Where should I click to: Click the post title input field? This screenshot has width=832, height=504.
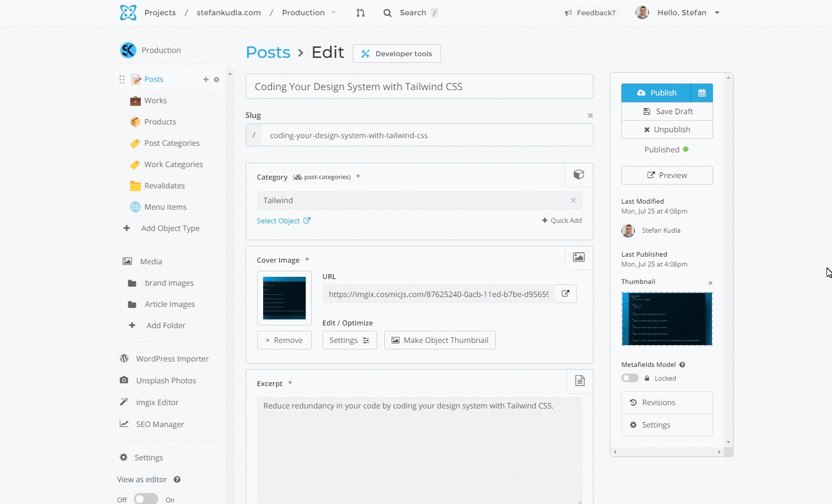(419, 86)
